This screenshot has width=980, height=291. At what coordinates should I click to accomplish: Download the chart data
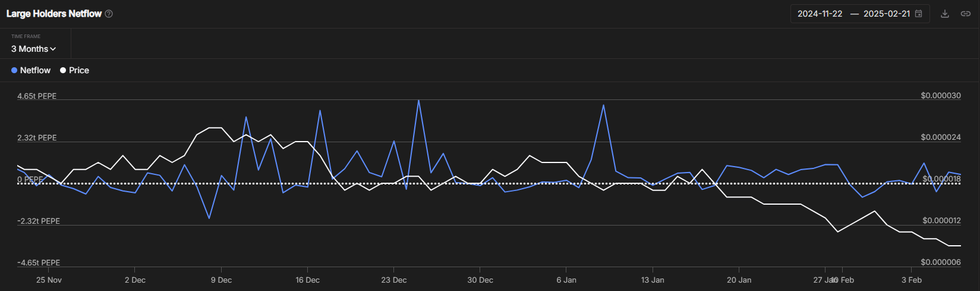945,14
